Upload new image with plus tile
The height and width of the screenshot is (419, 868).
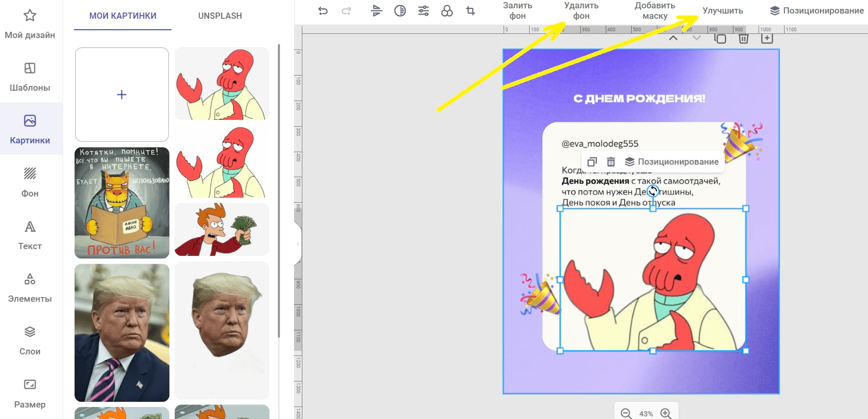[x=122, y=94]
